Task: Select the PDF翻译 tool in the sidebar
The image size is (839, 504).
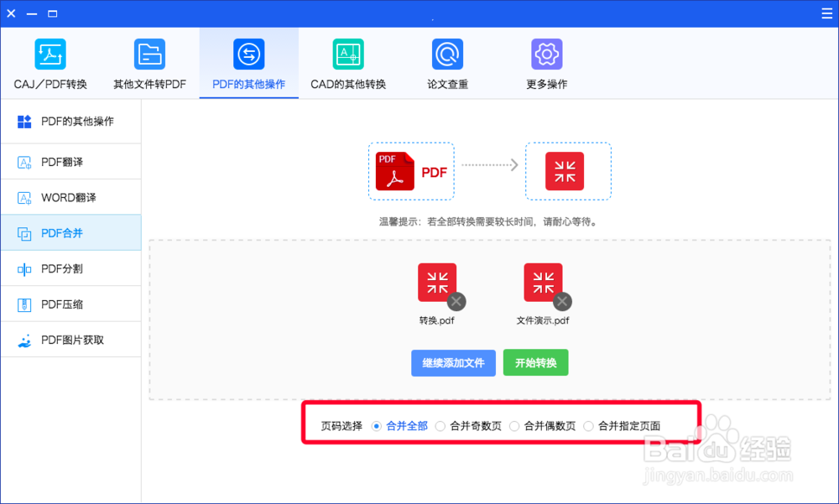Action: 70,161
